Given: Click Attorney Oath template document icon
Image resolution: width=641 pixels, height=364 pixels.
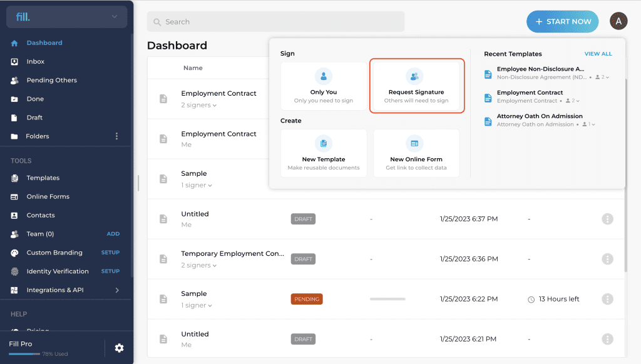Looking at the screenshot, I should pos(488,122).
